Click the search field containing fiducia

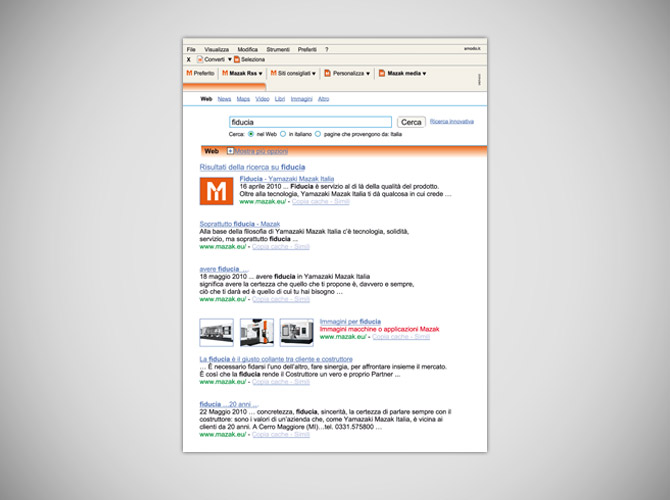tap(310, 122)
